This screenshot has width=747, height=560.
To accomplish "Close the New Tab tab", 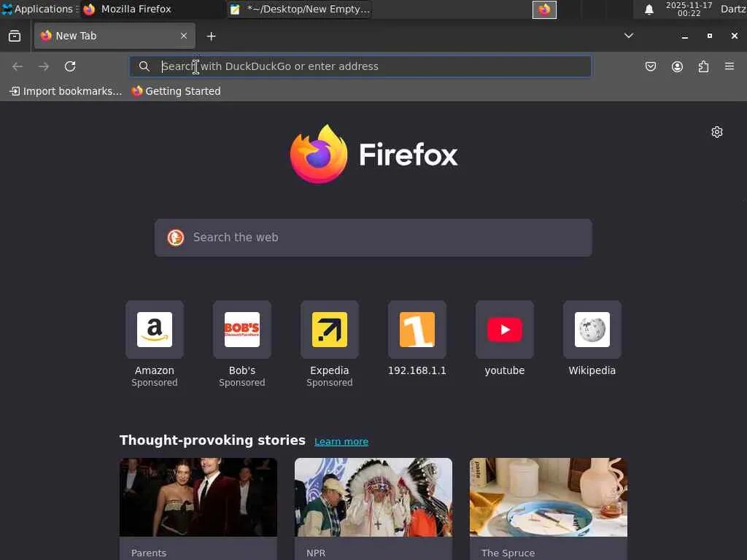I will (x=183, y=36).
